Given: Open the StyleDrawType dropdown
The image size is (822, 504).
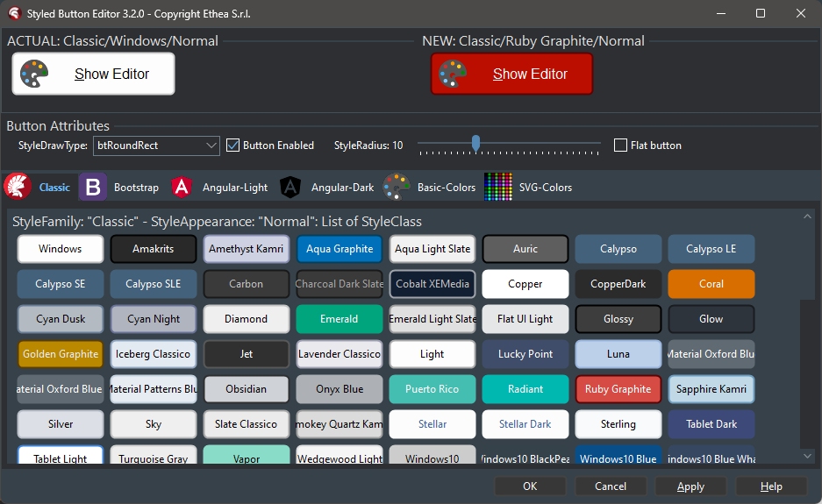Looking at the screenshot, I should (x=211, y=146).
